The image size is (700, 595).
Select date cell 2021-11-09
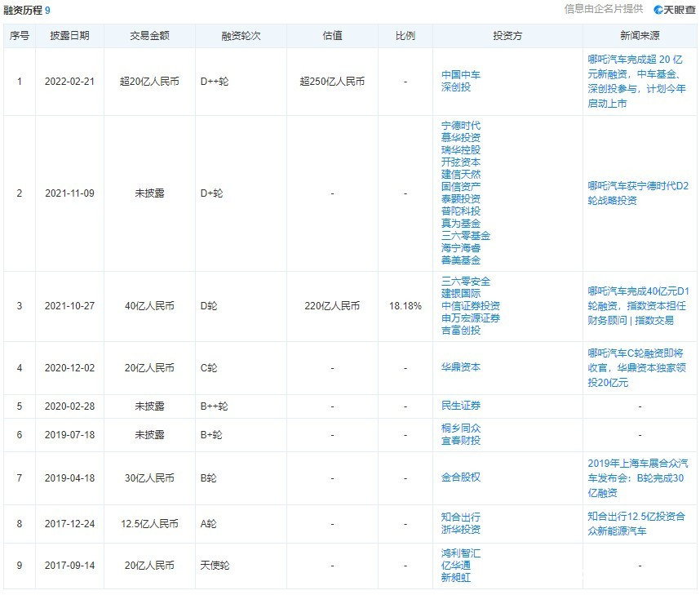pyautogui.click(x=69, y=193)
